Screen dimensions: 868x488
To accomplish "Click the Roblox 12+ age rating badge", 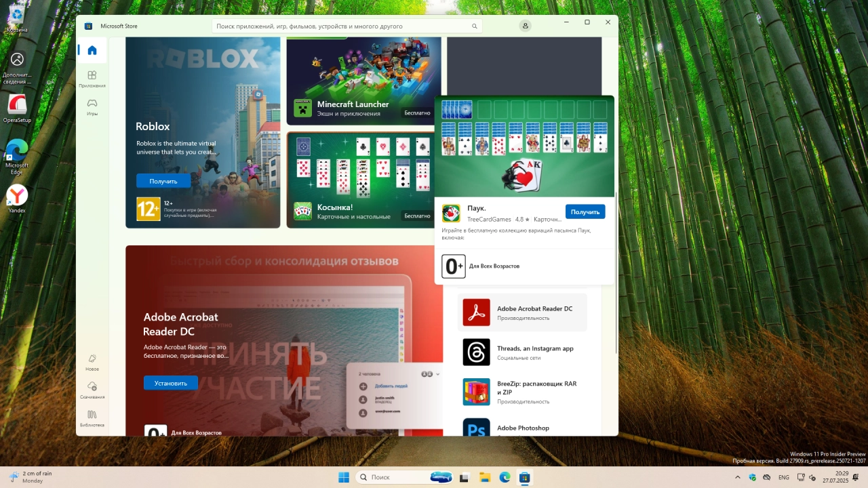I will click(x=149, y=209).
